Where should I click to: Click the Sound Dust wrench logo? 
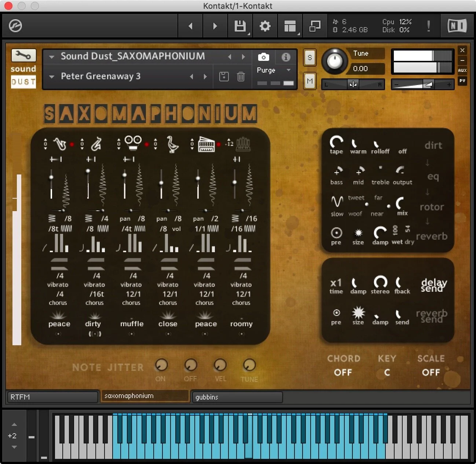[x=23, y=55]
